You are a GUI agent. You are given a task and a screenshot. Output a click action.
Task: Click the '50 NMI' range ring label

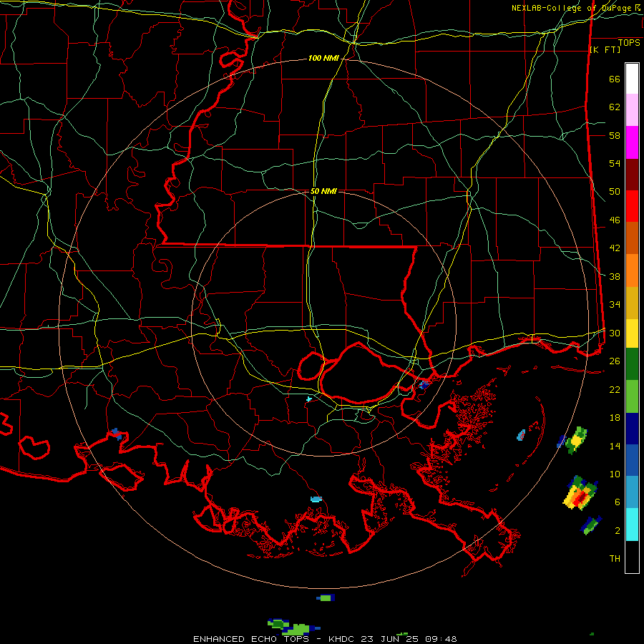click(x=323, y=191)
